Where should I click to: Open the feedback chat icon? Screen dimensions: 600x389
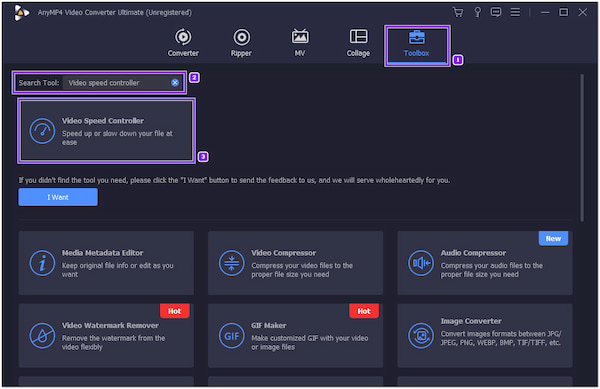pos(496,12)
